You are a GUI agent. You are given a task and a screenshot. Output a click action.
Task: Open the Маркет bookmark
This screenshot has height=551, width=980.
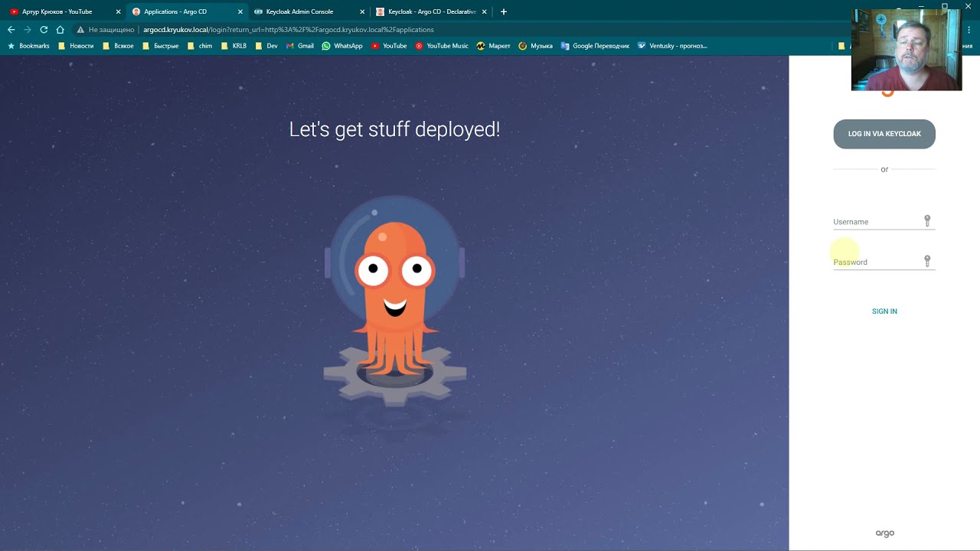(493, 46)
